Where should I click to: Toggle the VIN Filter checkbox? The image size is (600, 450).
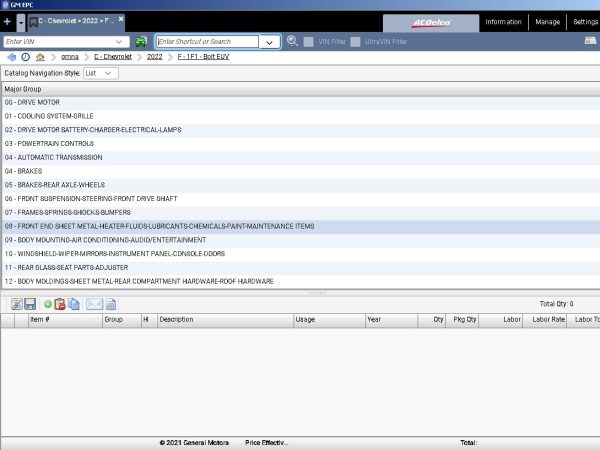pyautogui.click(x=308, y=42)
